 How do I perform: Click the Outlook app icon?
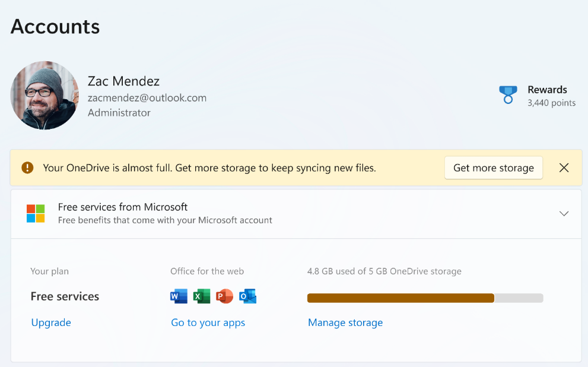coord(248,296)
